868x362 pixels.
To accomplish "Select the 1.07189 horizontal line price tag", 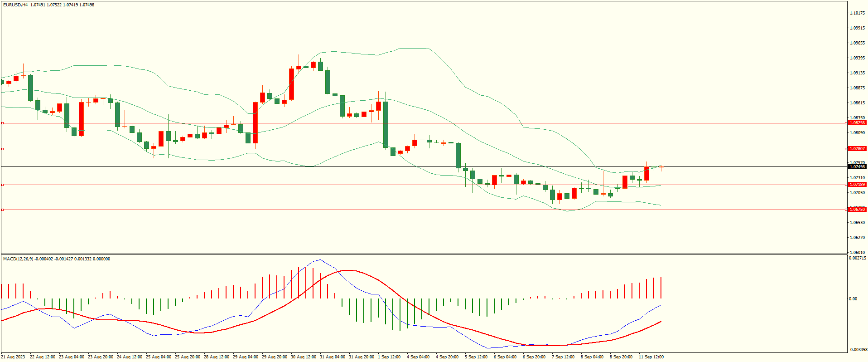I will tap(857, 185).
